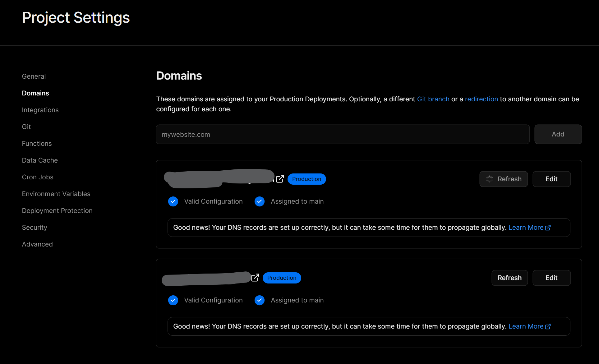Click the Valid Configuration checkmark icon on first domain
The width and height of the screenshot is (599, 364).
[173, 201]
